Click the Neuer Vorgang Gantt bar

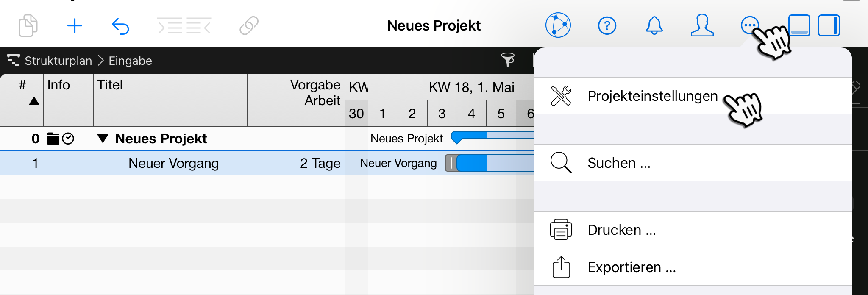click(495, 163)
